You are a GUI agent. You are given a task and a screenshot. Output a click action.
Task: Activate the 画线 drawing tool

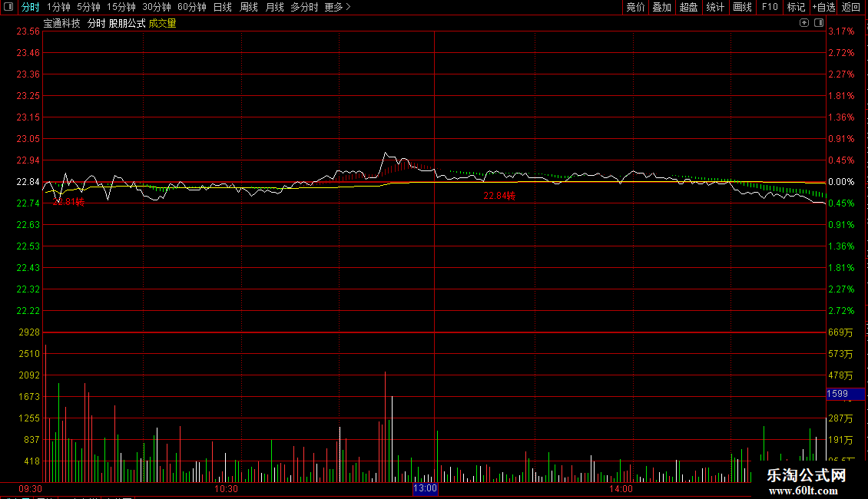[742, 7]
